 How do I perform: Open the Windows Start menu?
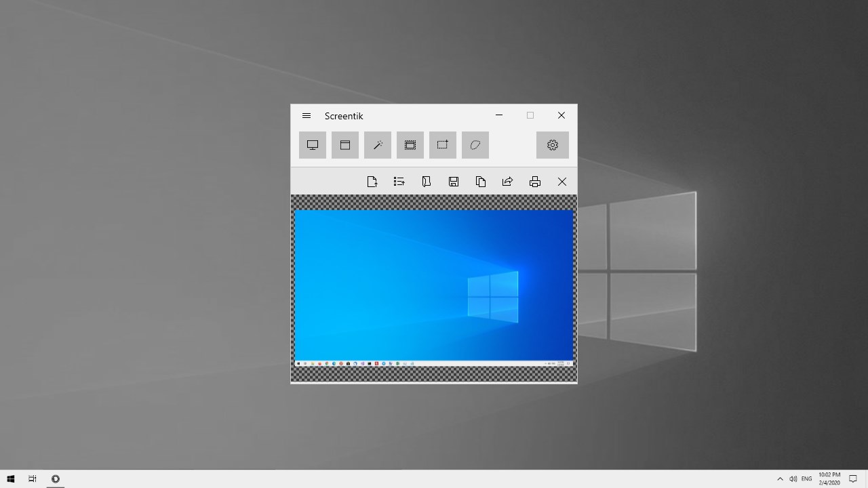tap(11, 479)
